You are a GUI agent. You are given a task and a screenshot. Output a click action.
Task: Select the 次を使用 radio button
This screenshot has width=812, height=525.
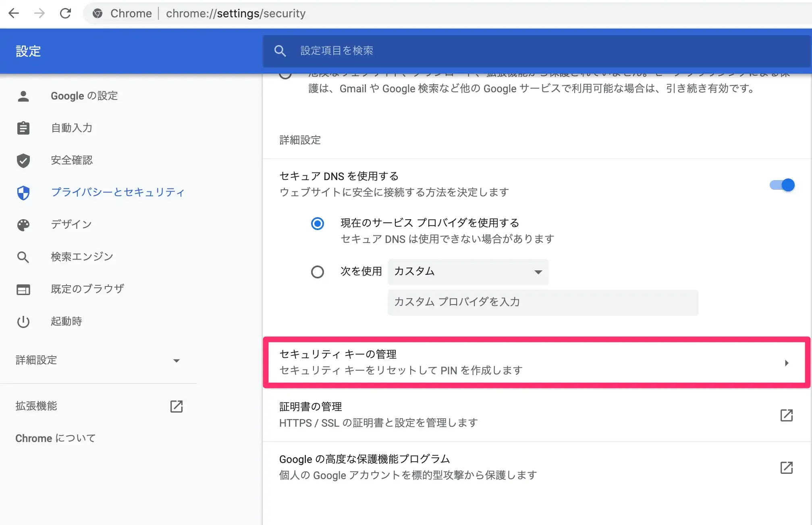[x=318, y=272]
